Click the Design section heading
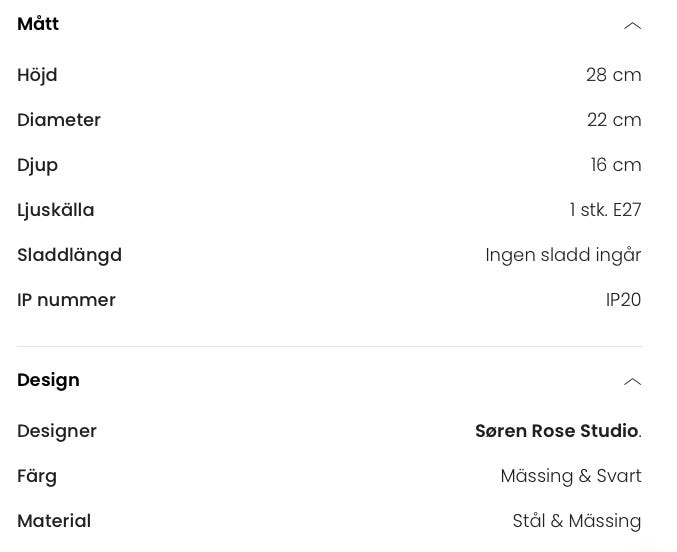677x552 pixels. pos(48,380)
